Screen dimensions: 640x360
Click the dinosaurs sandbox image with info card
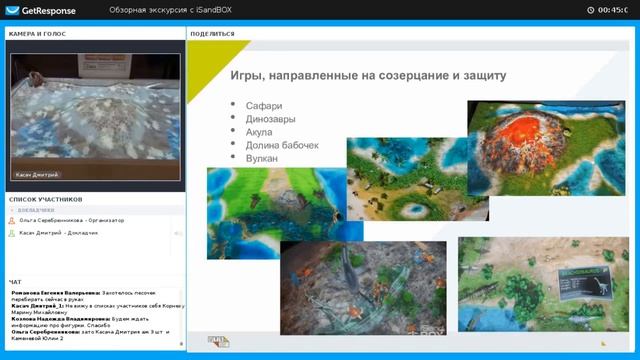pyautogui.click(x=543, y=284)
